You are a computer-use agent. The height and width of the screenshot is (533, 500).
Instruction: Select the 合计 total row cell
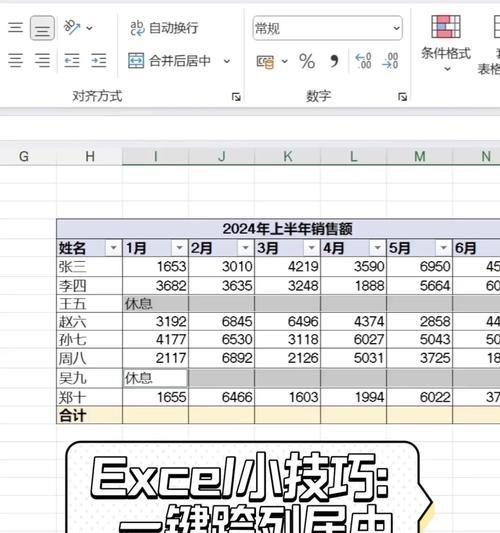(89, 415)
